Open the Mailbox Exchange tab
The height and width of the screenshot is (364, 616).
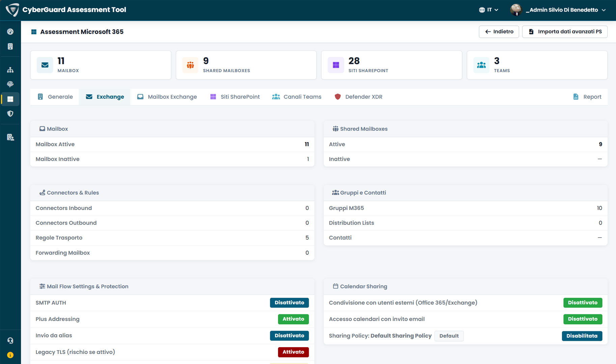point(167,97)
